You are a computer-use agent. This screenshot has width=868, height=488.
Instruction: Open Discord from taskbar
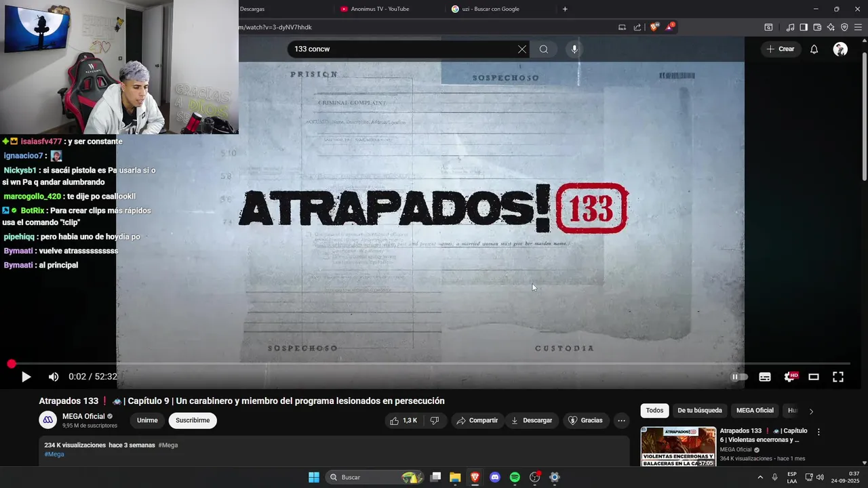coord(495,477)
